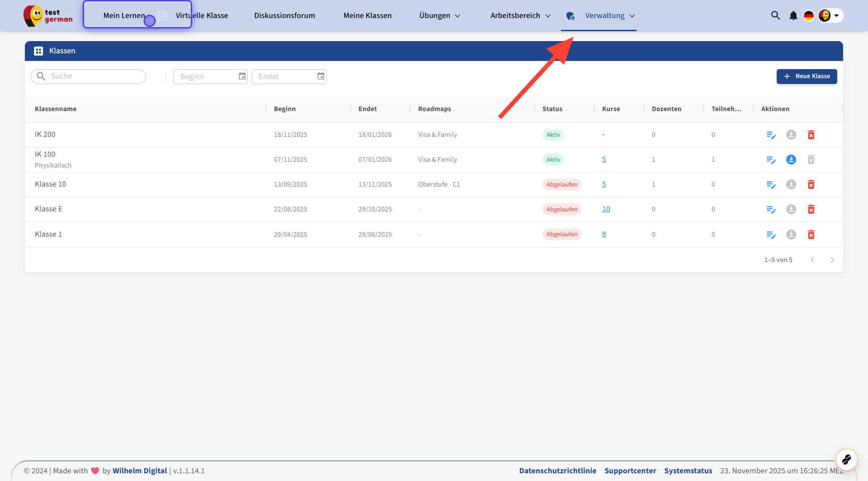This screenshot has height=481, width=868.
Task: Download the IK 100 class data
Action: (791, 160)
